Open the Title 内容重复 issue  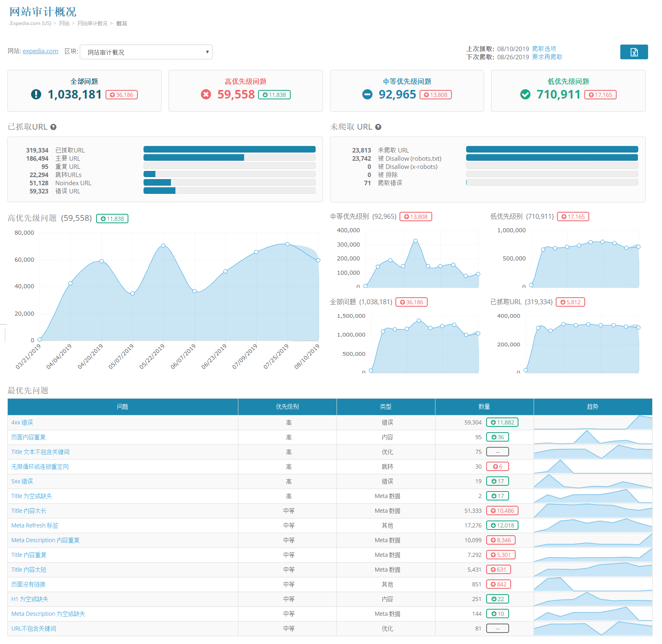tap(29, 555)
